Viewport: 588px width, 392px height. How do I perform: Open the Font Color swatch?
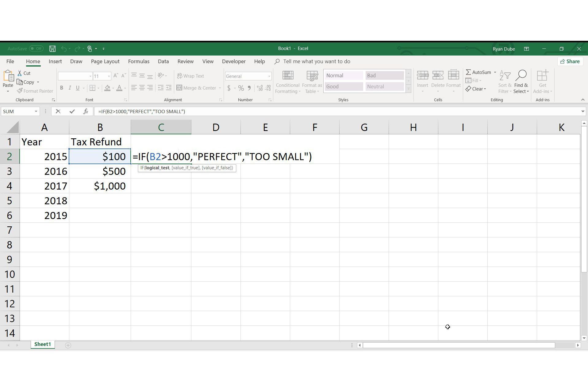[x=119, y=88]
